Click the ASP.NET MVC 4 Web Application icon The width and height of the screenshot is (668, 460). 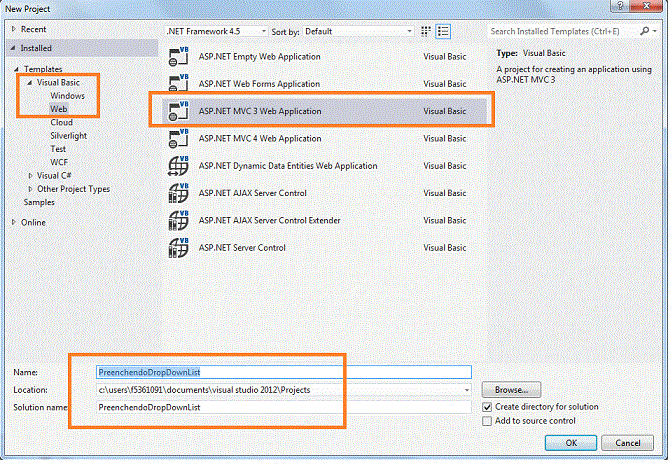tap(179, 138)
